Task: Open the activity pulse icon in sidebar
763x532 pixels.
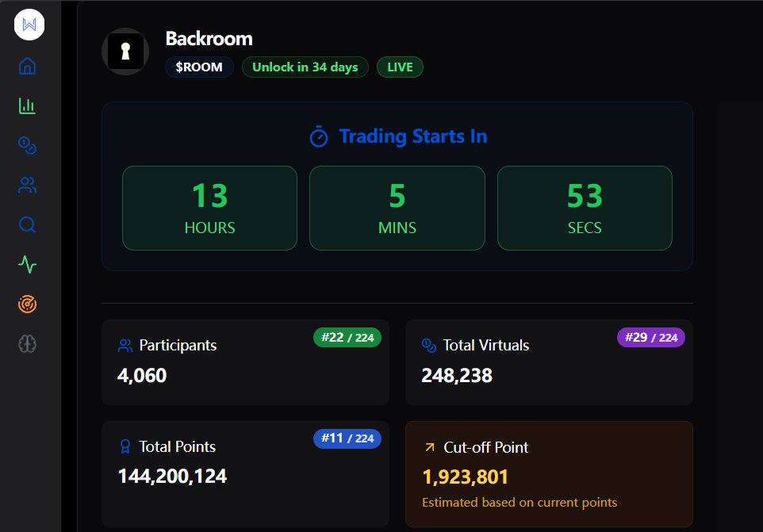Action: pos(27,265)
